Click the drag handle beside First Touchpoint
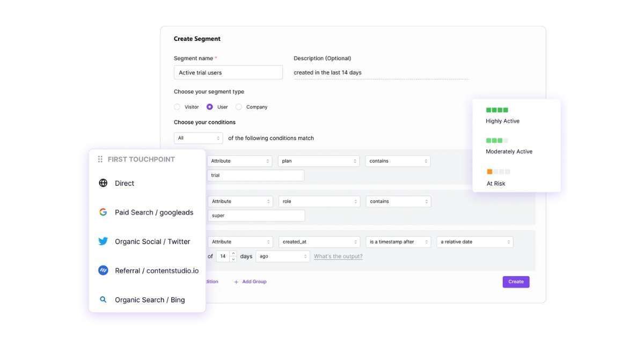The height and width of the screenshot is (338, 644). click(100, 159)
